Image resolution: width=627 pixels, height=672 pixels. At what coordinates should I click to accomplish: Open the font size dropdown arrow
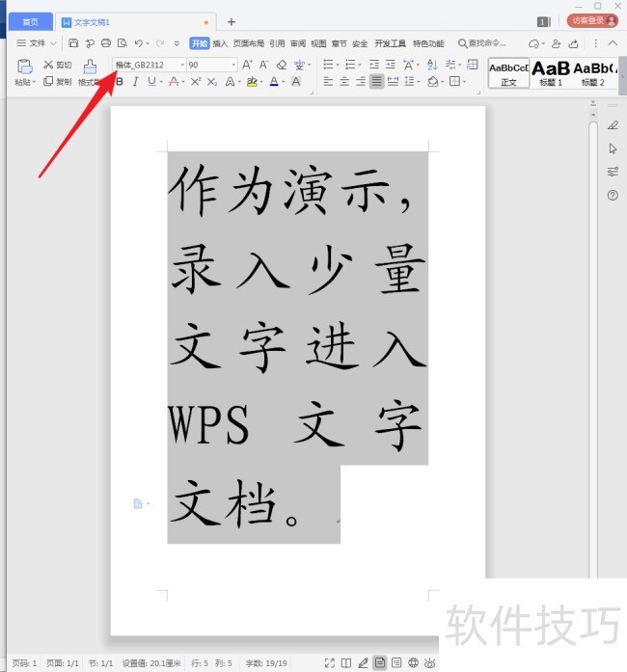click(233, 66)
